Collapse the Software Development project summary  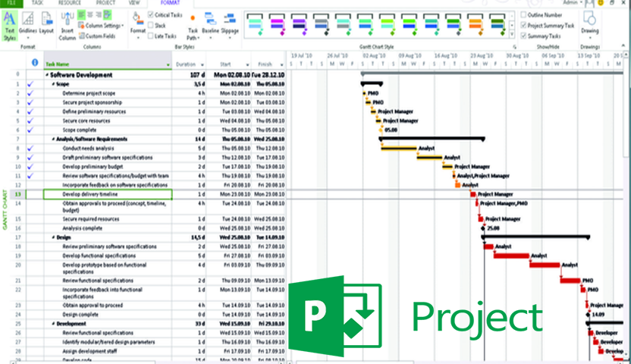coord(47,75)
